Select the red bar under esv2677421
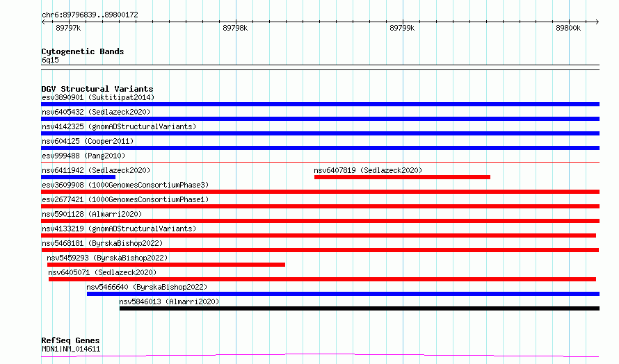Viewport: 619px width, 364px height. 320,206
